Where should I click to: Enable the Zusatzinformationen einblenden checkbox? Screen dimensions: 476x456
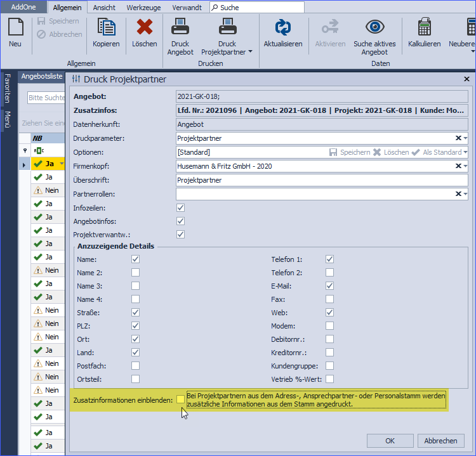tap(181, 400)
